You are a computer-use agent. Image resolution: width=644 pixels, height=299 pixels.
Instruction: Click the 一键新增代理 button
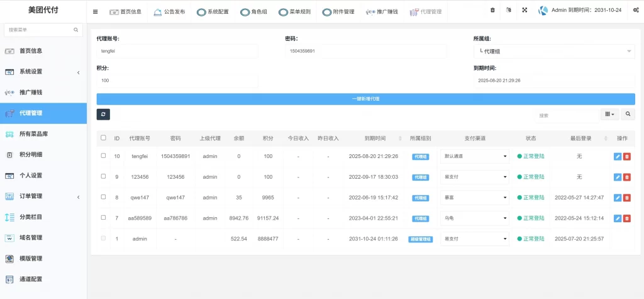pos(365,99)
